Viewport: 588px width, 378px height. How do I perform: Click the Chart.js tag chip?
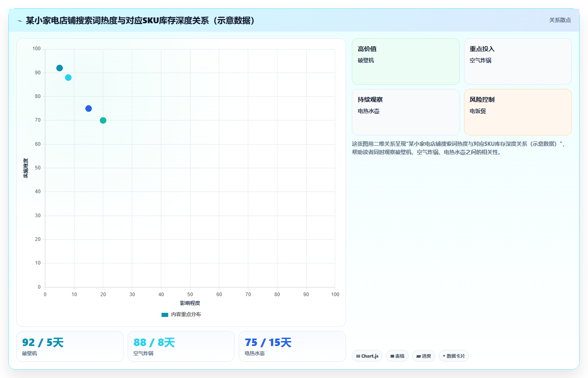click(367, 356)
